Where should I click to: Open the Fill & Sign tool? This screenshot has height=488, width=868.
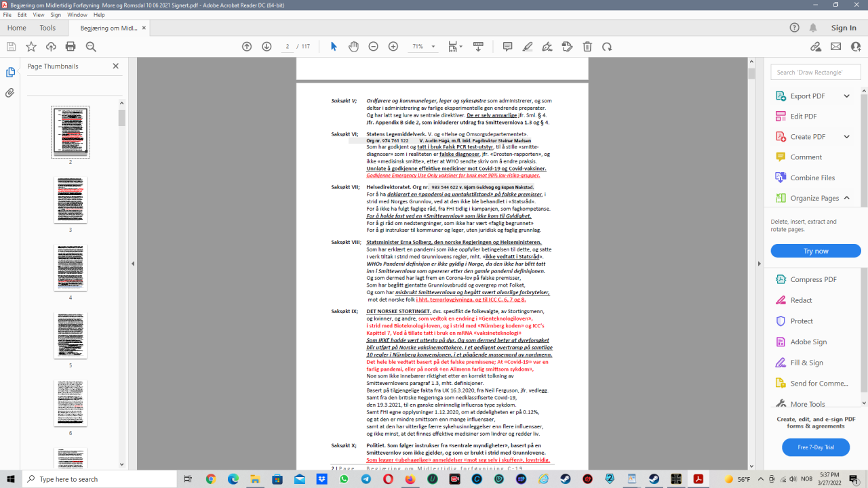pyautogui.click(x=806, y=363)
